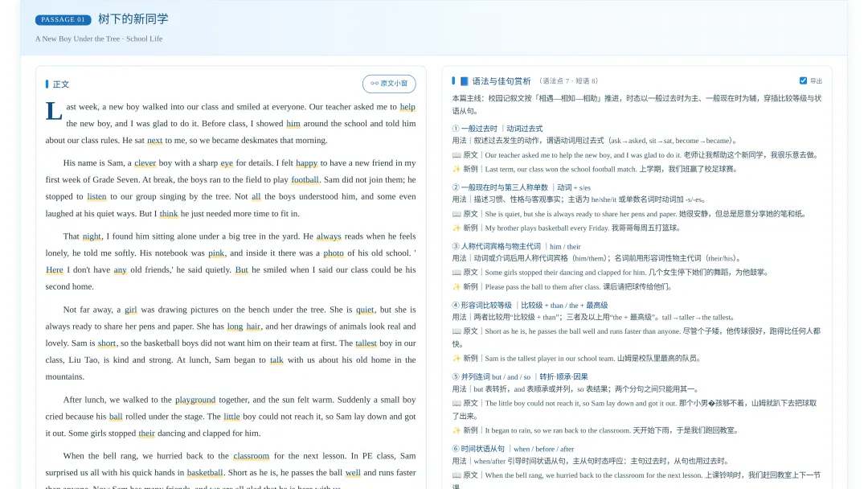868x489 pixels.
Task: Click the 原文 book icon under ⑤并列连词
Action: (457, 403)
